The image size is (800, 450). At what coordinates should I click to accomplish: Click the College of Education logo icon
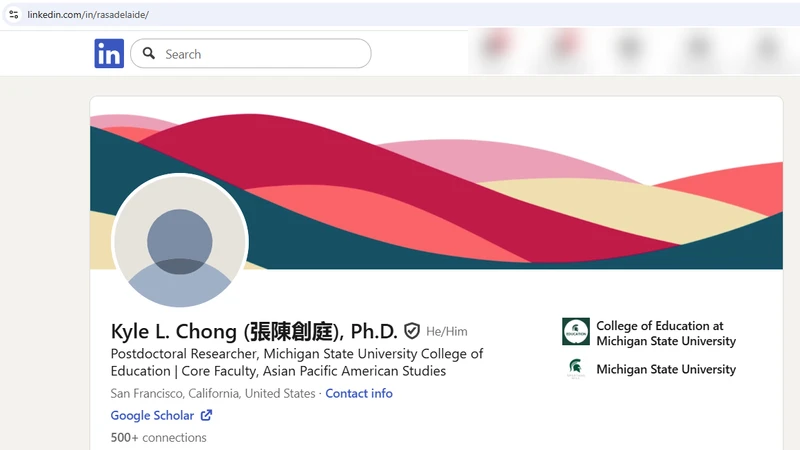pyautogui.click(x=576, y=332)
